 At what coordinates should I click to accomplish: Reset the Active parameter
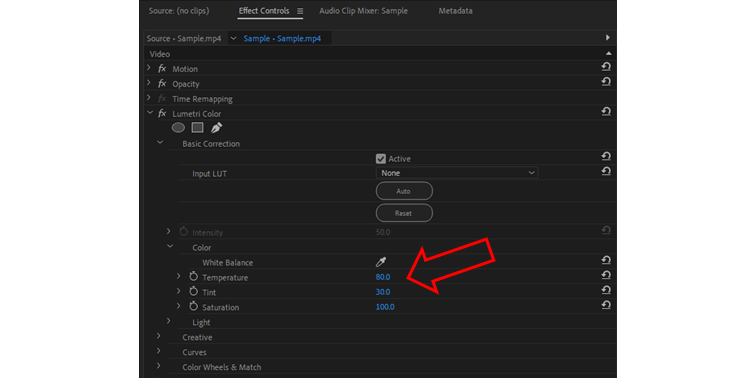point(606,156)
